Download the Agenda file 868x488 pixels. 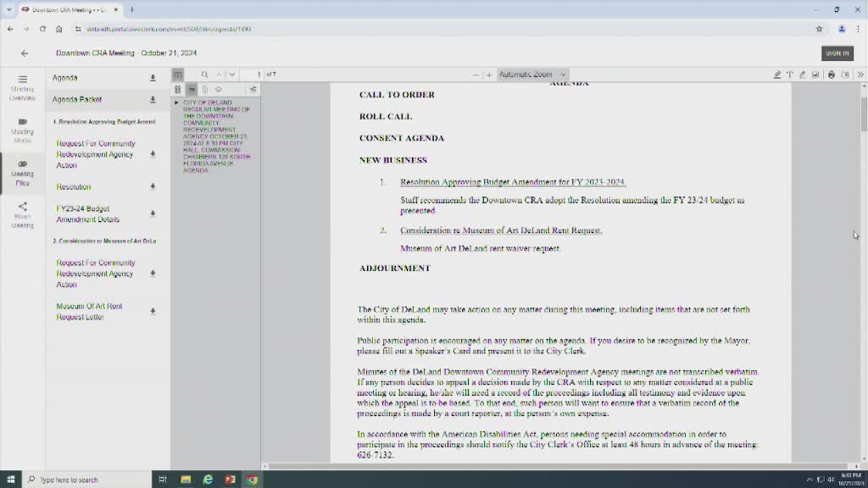(153, 79)
